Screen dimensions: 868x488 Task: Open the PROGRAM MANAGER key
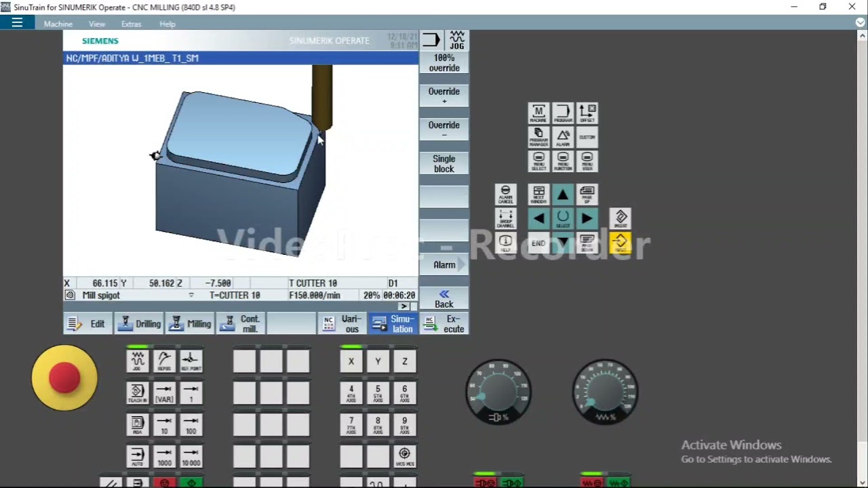pos(538,137)
